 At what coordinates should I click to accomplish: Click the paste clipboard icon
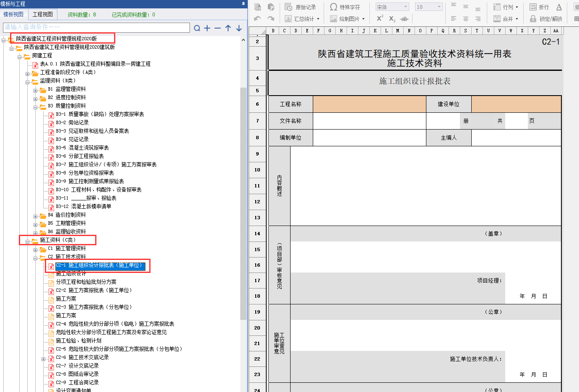[271, 7]
